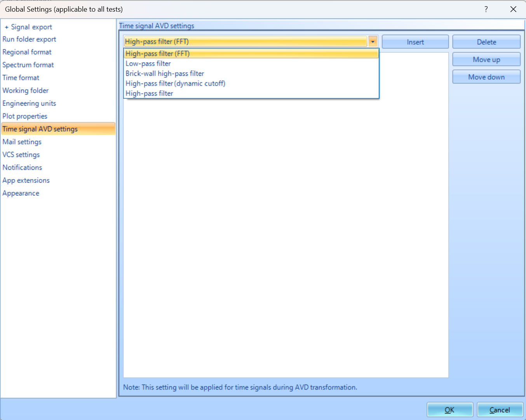This screenshot has height=420, width=526.
Task: Switch to Appearance settings
Action: [21, 193]
